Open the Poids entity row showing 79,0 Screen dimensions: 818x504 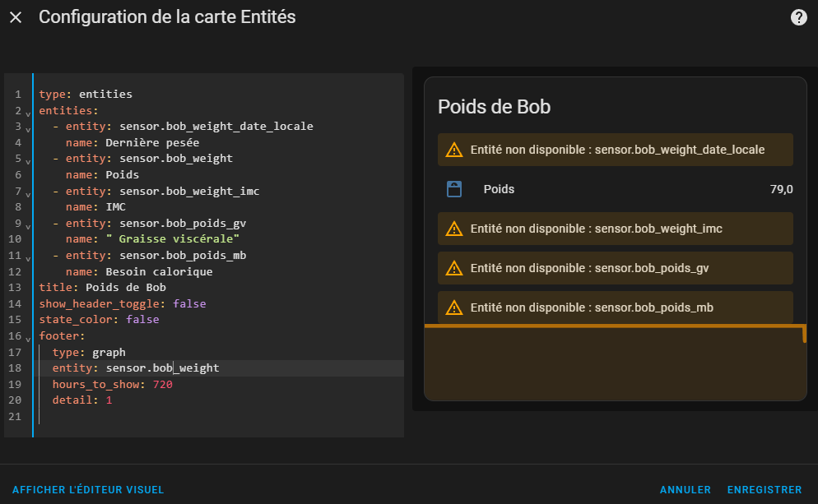tap(616, 189)
